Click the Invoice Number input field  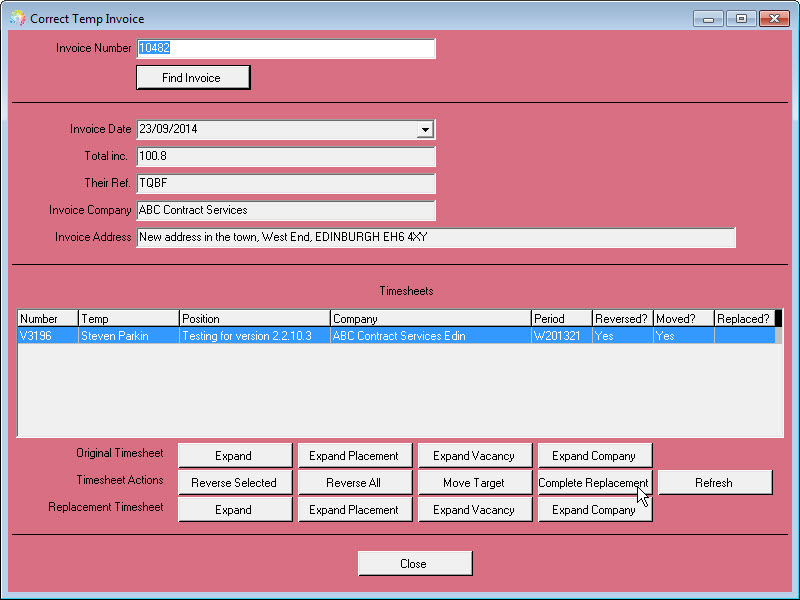[x=286, y=48]
